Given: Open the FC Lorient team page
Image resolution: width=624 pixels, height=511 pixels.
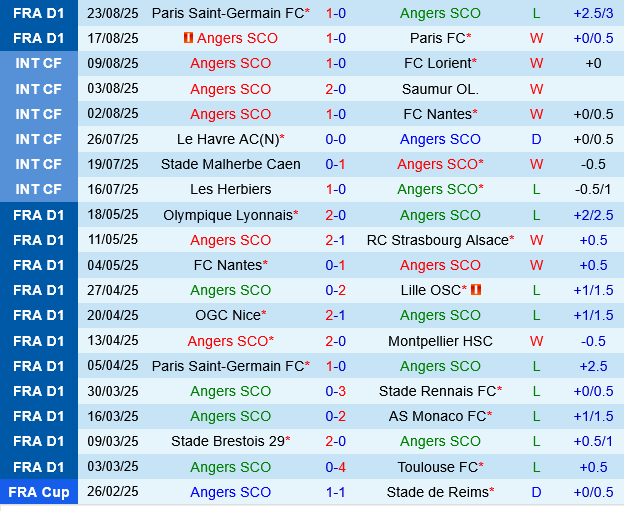Looking at the screenshot, I should [437, 63].
